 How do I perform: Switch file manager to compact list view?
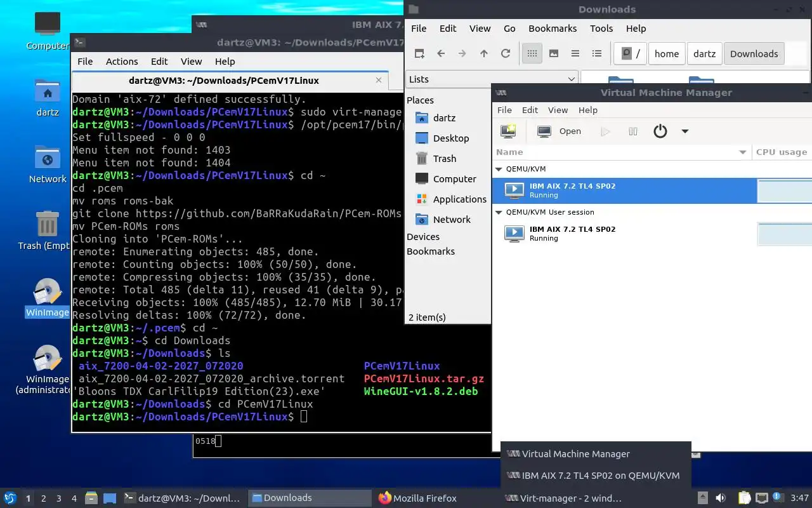pyautogui.click(x=575, y=54)
